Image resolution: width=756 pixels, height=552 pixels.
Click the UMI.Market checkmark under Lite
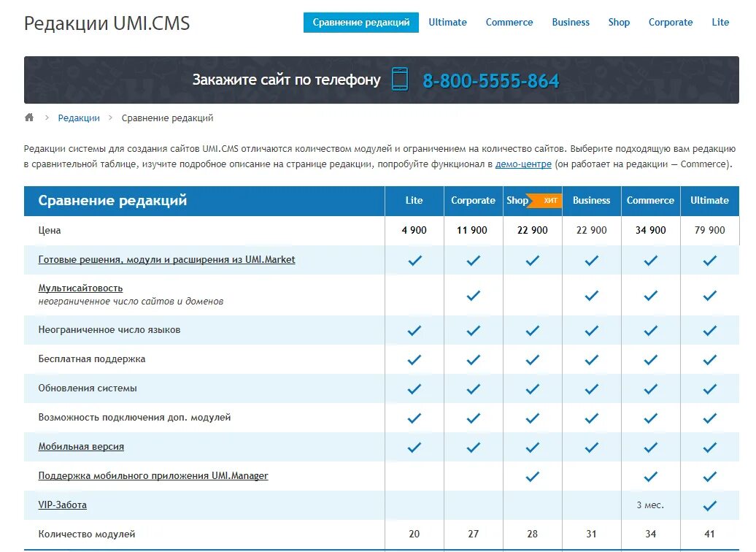tap(414, 261)
